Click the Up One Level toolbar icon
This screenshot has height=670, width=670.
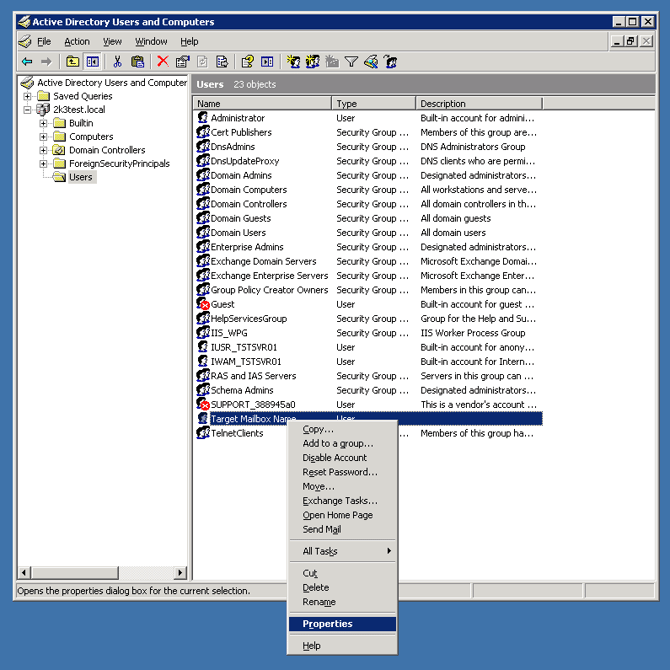(x=73, y=62)
